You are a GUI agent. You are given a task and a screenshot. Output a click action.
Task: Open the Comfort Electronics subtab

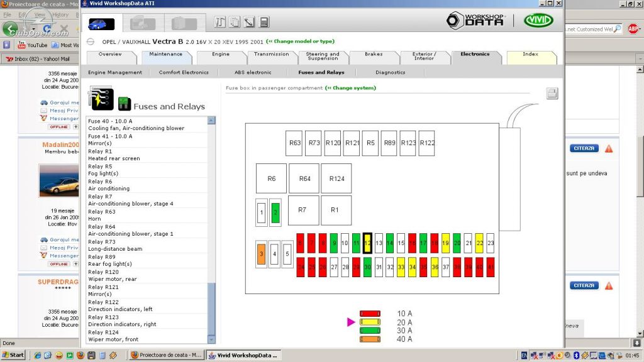[x=184, y=73]
